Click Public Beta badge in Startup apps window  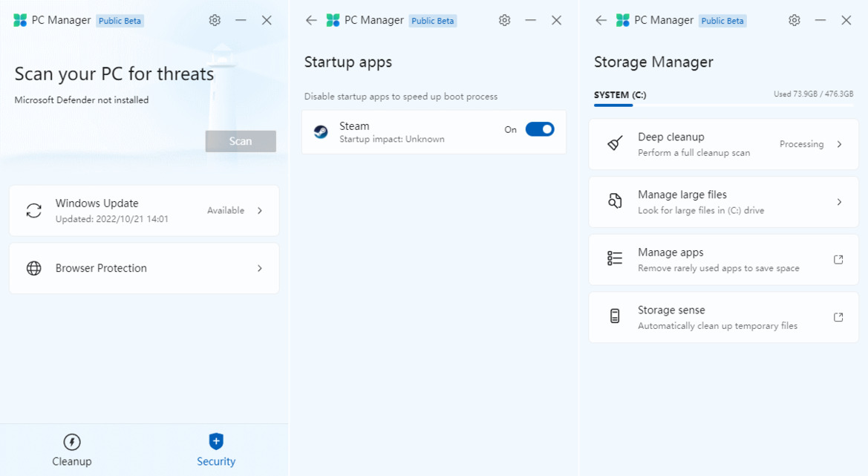pyautogui.click(x=433, y=21)
